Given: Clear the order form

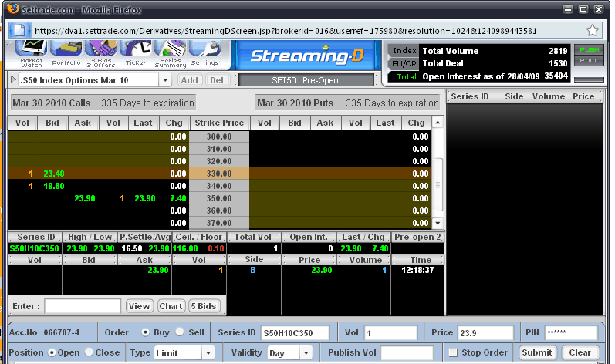Looking at the screenshot, I should tap(580, 352).
